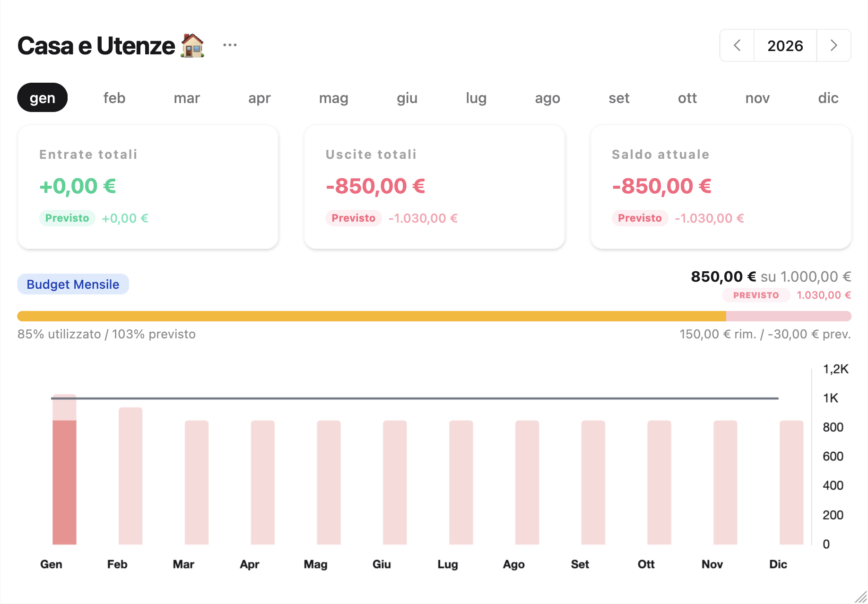Open the 'Entrate totali' card

point(148,187)
